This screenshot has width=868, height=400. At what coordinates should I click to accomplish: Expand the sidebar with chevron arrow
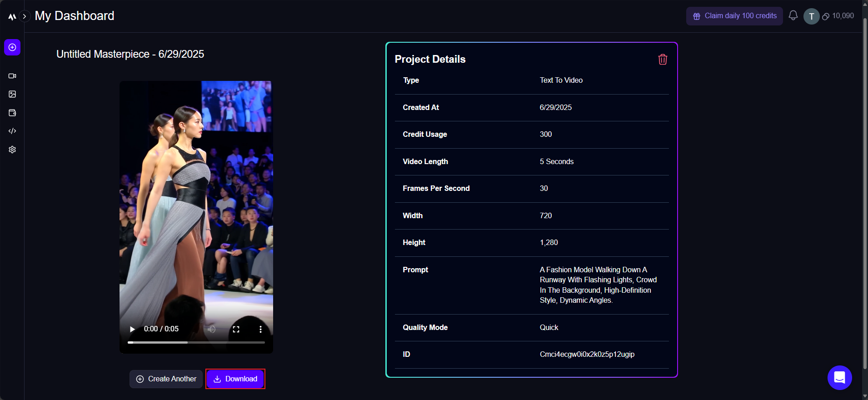[25, 16]
